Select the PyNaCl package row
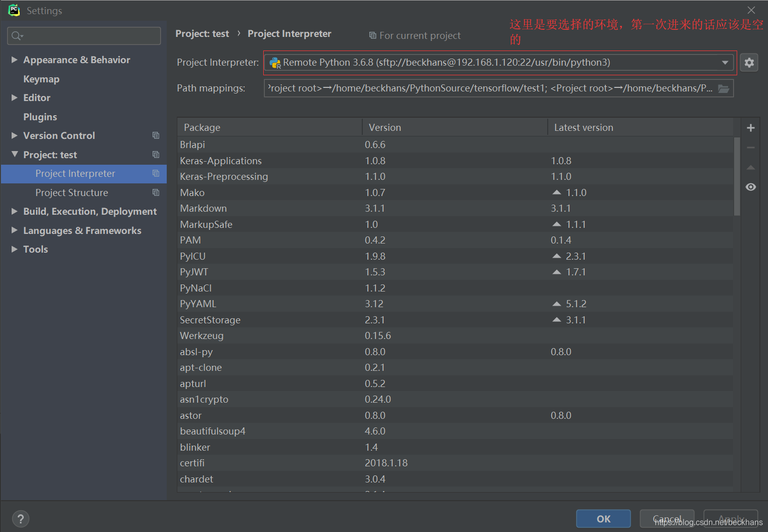The width and height of the screenshot is (768, 532). pos(455,288)
